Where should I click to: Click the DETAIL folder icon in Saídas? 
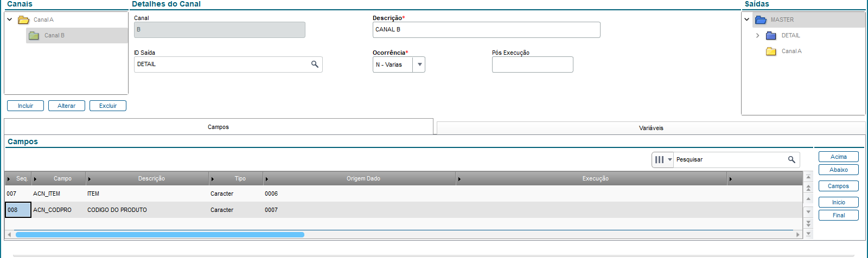pyautogui.click(x=771, y=36)
